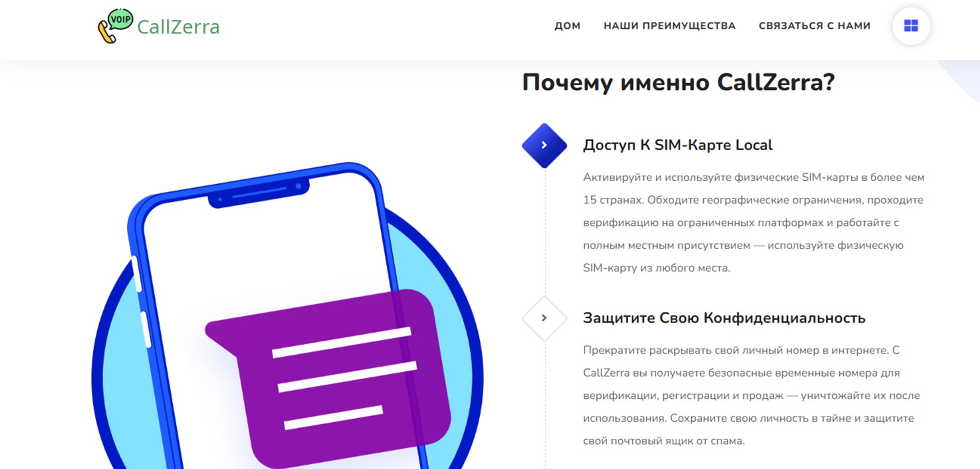Click the privacy description paragraph text

[751, 396]
